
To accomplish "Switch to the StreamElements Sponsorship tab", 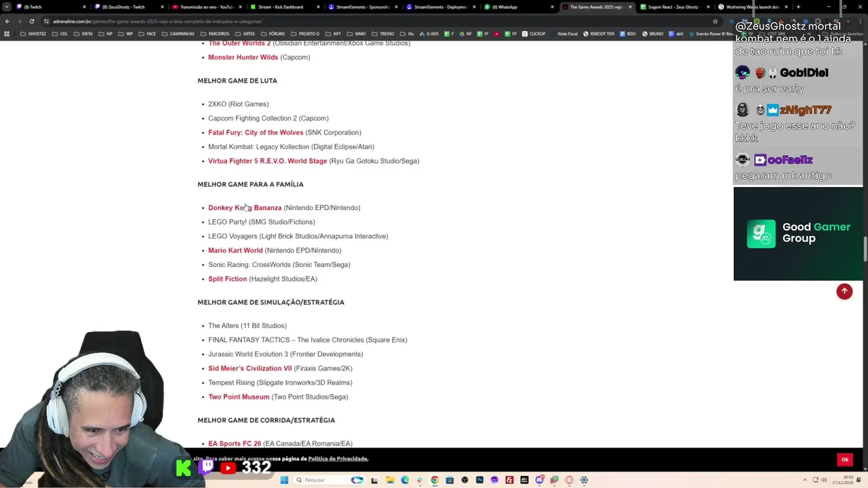I will [x=363, y=7].
